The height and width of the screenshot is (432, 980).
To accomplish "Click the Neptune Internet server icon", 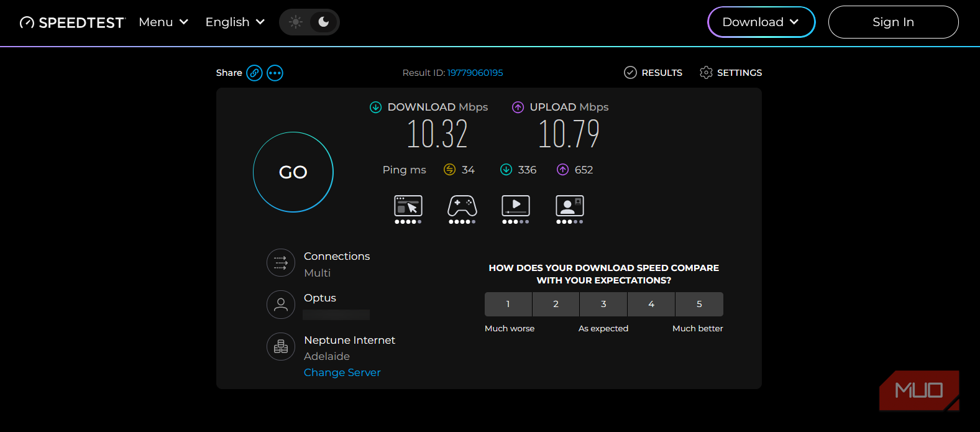I will 281,346.
